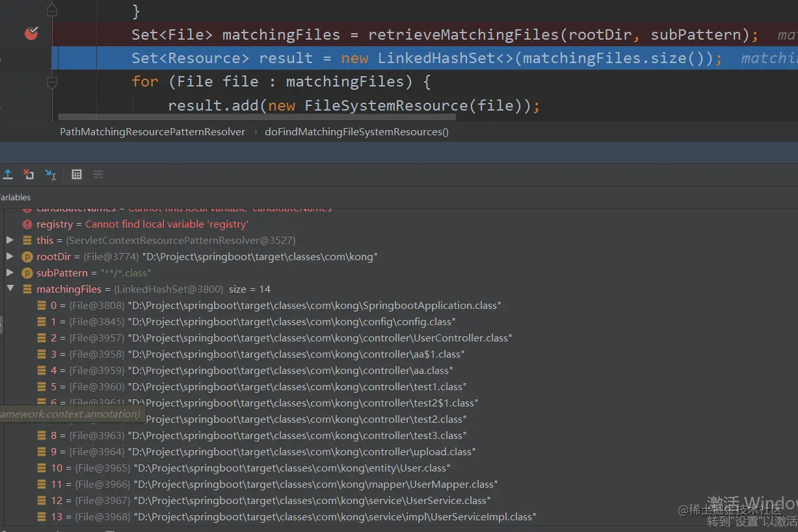
Task: Collapse the fold marker at the for loop line
Action: pyautogui.click(x=52, y=82)
